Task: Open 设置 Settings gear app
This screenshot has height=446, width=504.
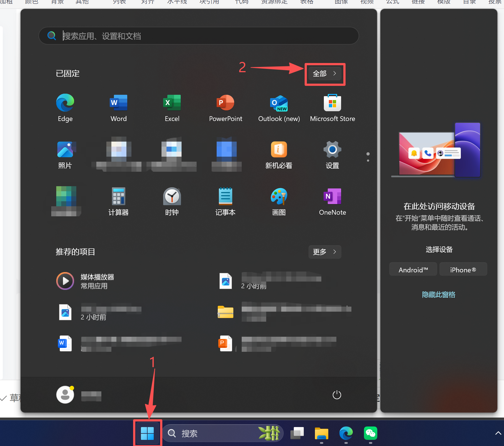Action: [332, 155]
